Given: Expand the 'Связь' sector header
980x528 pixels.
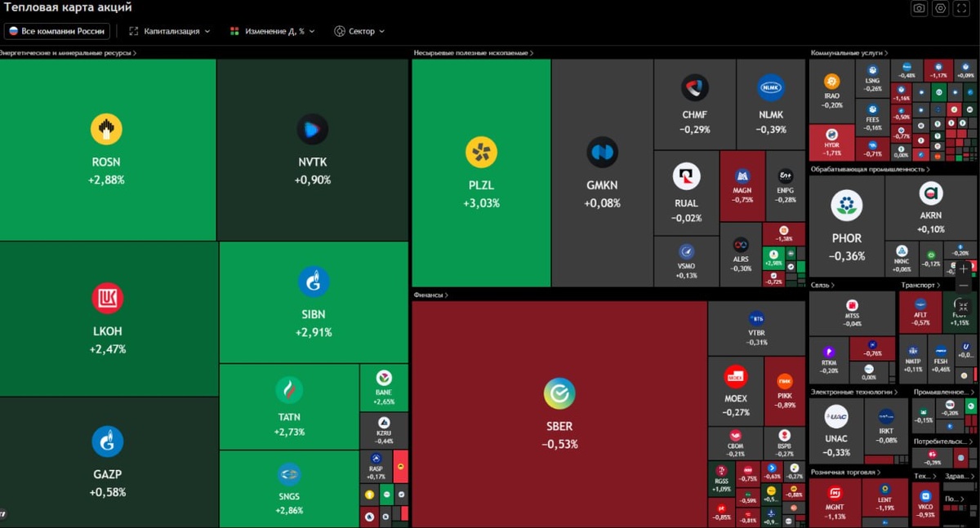Looking at the screenshot, I should [x=822, y=285].
